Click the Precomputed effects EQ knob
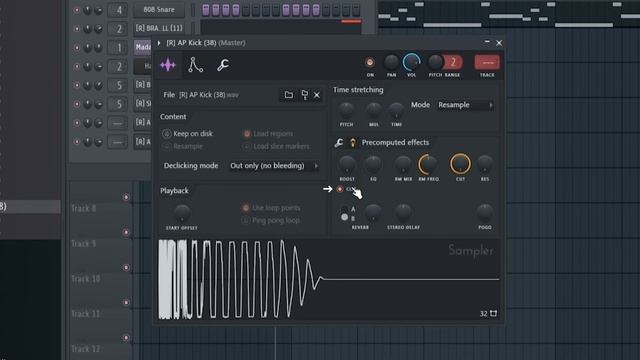 coord(373,164)
